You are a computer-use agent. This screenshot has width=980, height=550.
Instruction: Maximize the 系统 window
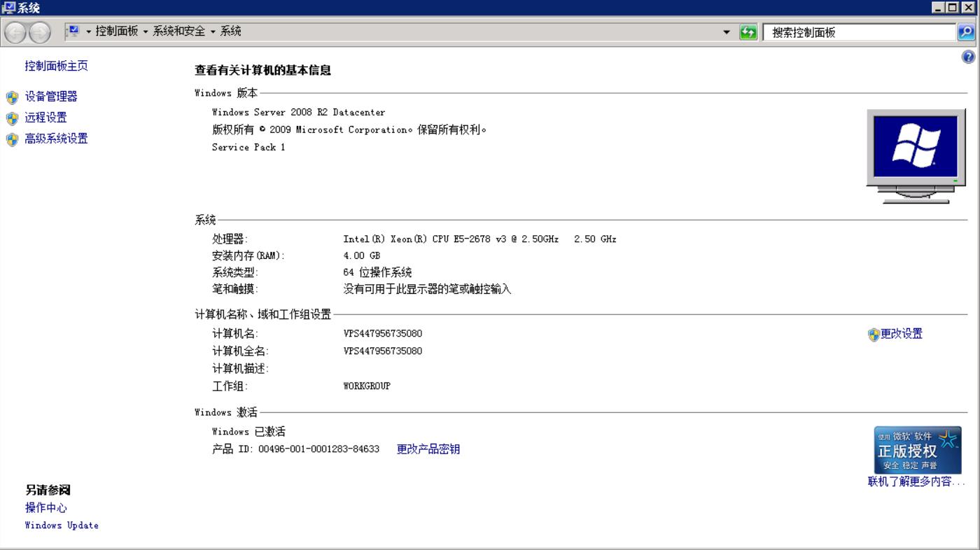pos(952,8)
